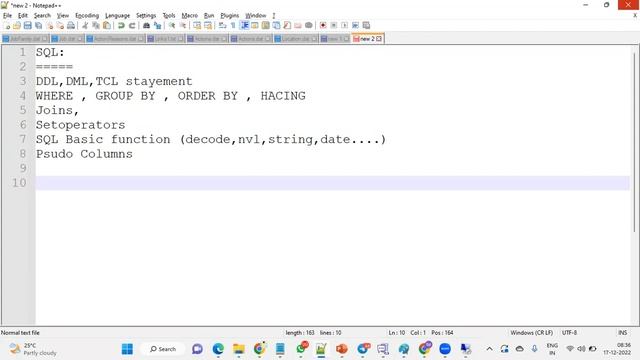Toggle the INS indicator in status bar
Screen dimensions: 640x360
(622, 333)
